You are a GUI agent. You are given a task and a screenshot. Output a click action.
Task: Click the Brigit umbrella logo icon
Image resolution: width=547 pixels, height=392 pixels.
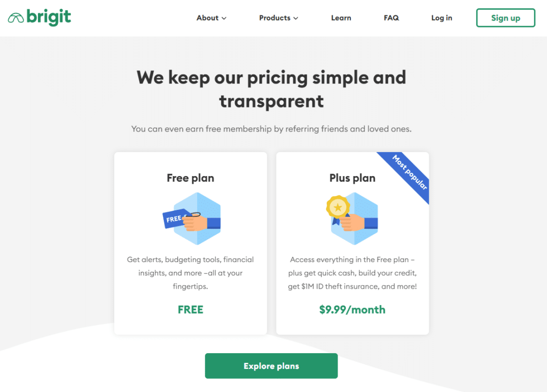coord(16,18)
